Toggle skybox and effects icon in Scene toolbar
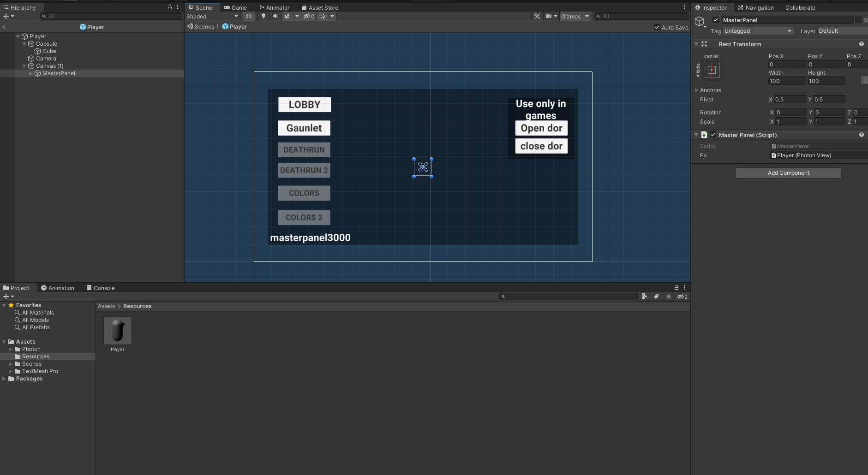868x475 pixels. 287,16
